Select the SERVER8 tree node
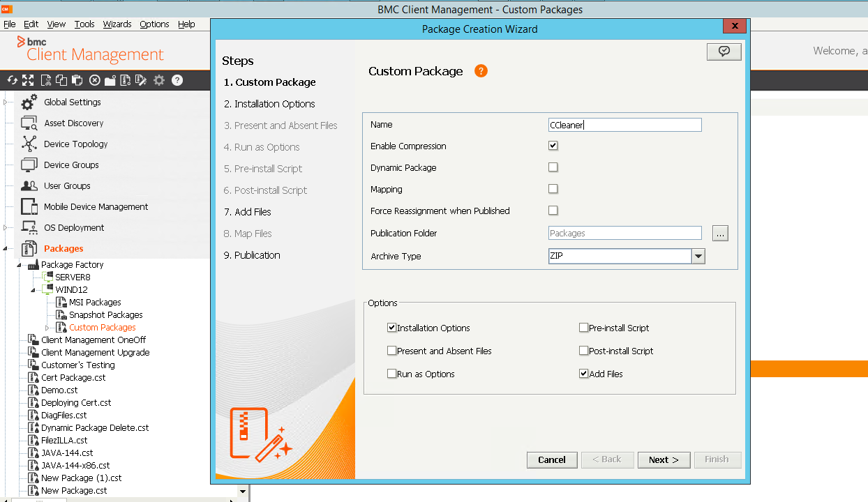The image size is (868, 502). click(73, 277)
